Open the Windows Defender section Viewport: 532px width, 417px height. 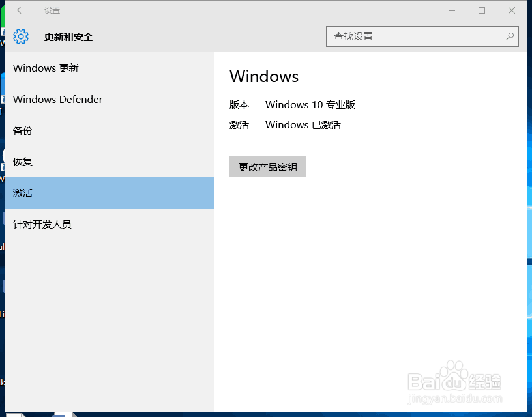57,99
